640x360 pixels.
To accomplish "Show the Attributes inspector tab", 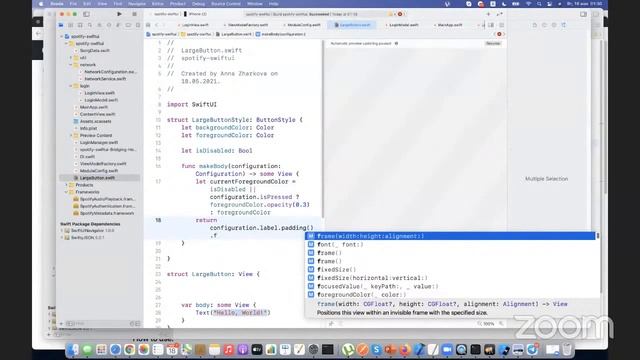I will coord(564,25).
